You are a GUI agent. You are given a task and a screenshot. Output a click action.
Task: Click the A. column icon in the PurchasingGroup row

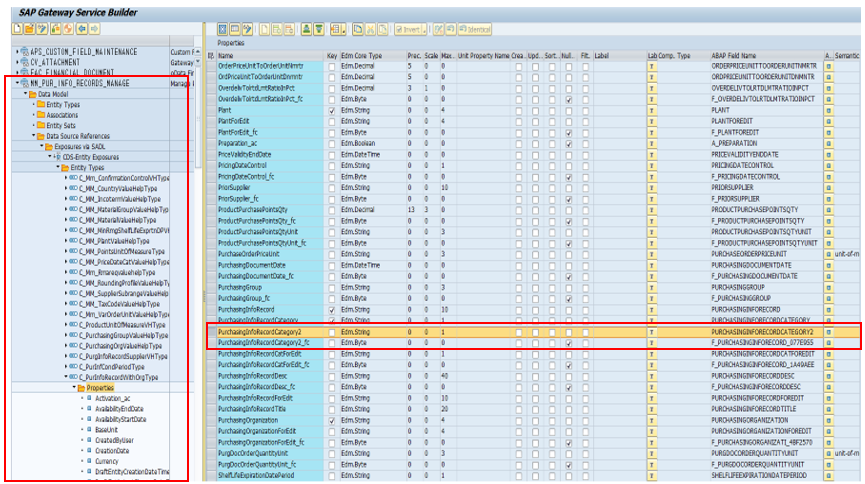point(829,288)
